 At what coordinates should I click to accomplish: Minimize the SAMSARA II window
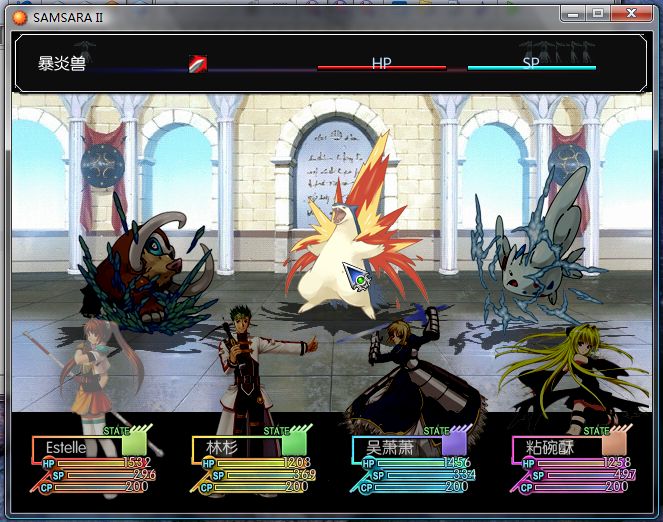574,14
